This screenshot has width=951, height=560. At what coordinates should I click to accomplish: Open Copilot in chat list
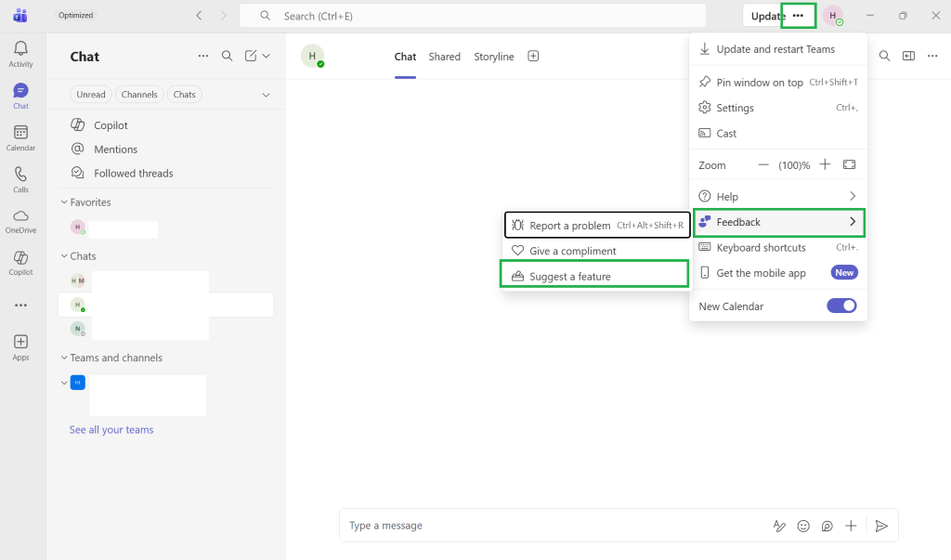[165, 125]
